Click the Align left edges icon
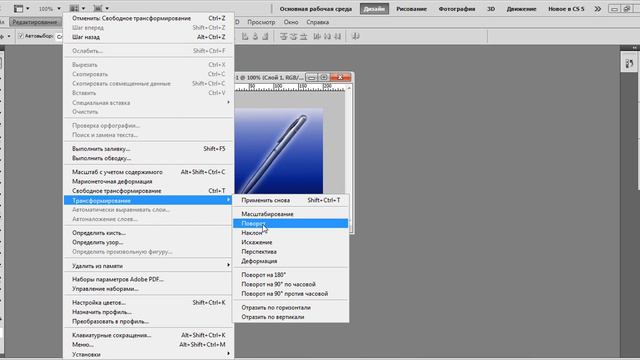This screenshot has width=640, height=360. [245, 36]
